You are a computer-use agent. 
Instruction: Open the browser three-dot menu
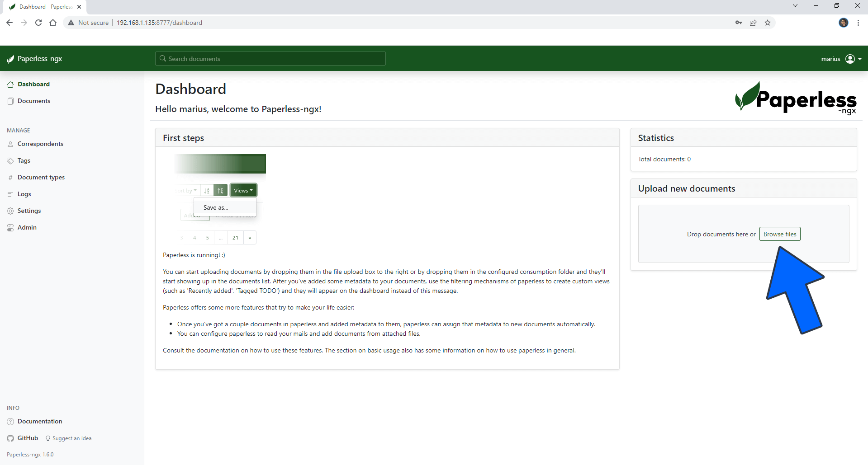(x=858, y=23)
